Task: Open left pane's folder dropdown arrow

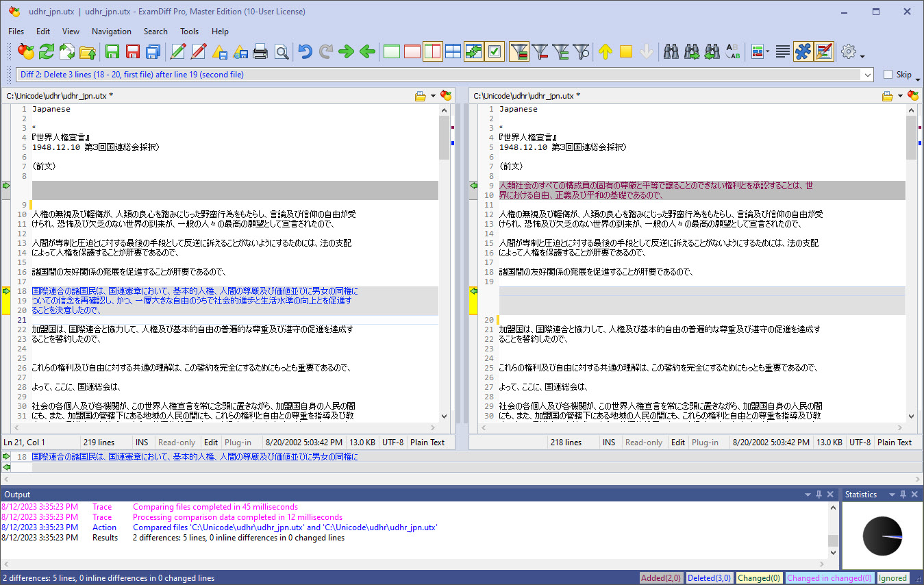Action: pyautogui.click(x=433, y=96)
